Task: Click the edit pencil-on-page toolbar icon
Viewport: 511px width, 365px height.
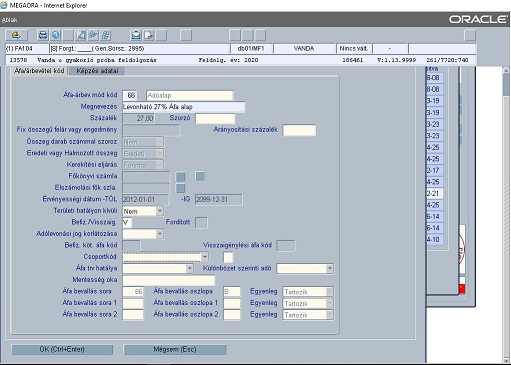Action: (81, 35)
